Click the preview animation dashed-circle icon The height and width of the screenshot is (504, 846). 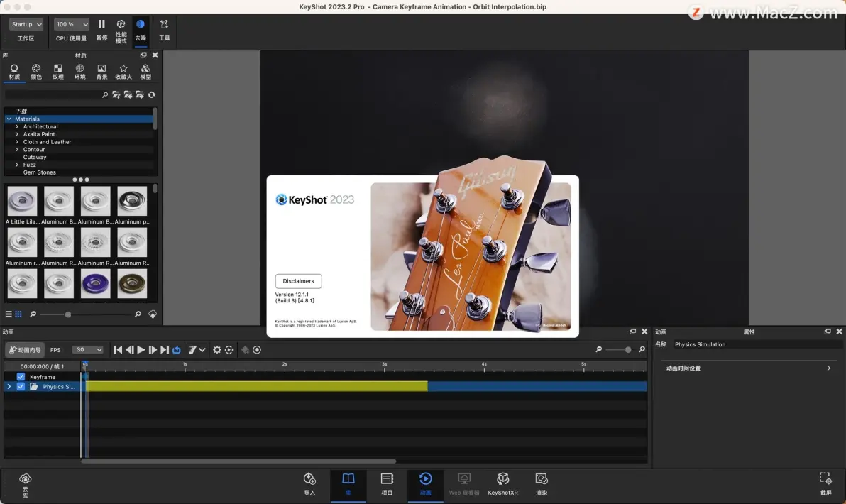229,350
